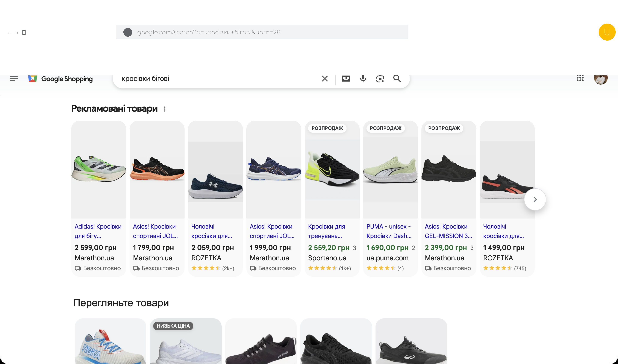Focus the address bar URL
Screen dimensions: 618x364
pos(262,32)
